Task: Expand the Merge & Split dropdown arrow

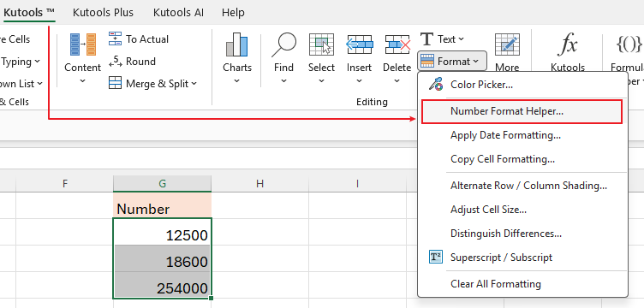Action: pyautogui.click(x=194, y=84)
